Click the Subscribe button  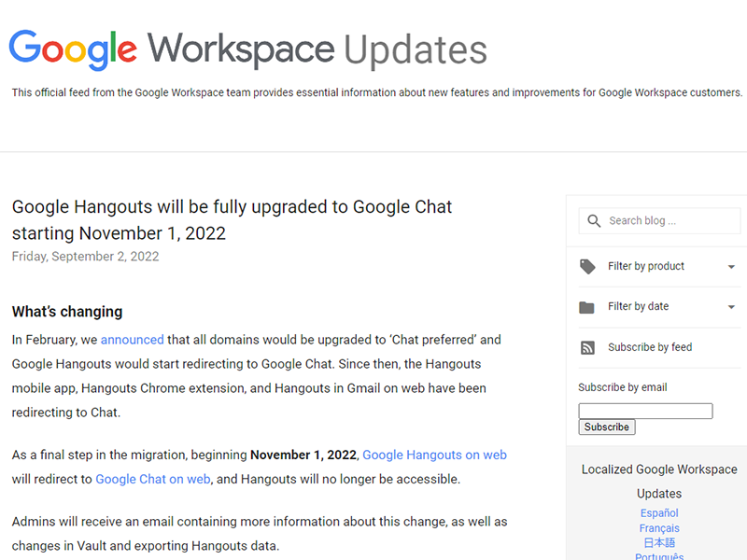[x=607, y=427]
